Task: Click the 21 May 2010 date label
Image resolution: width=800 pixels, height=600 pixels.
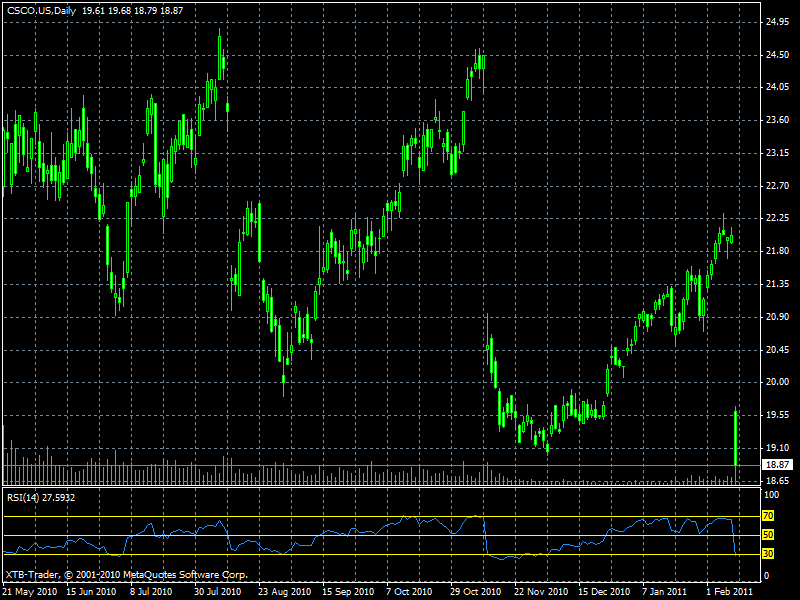Action: (x=30, y=592)
